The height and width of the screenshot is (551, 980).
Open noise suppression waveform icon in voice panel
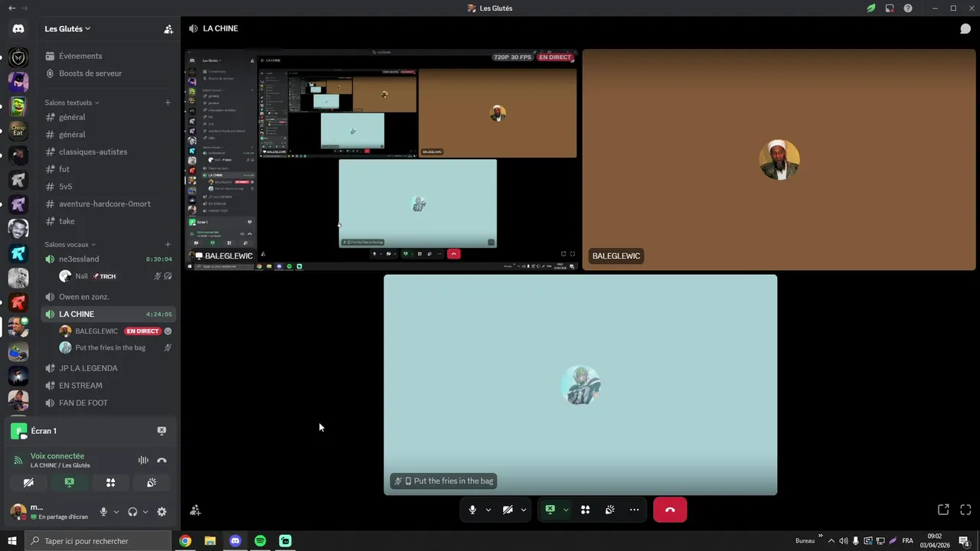[143, 460]
